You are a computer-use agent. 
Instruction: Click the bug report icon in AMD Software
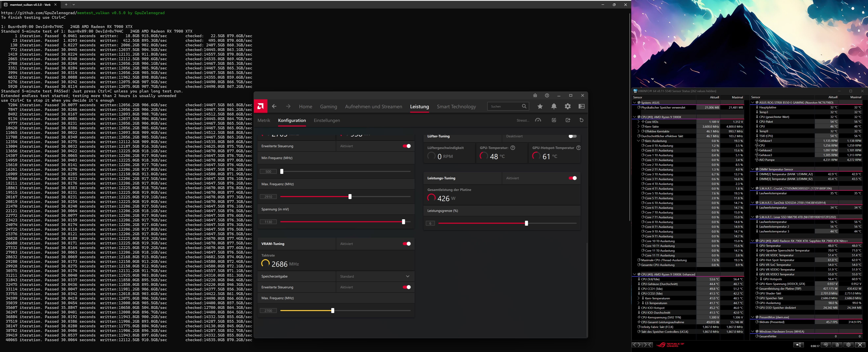pyautogui.click(x=535, y=96)
